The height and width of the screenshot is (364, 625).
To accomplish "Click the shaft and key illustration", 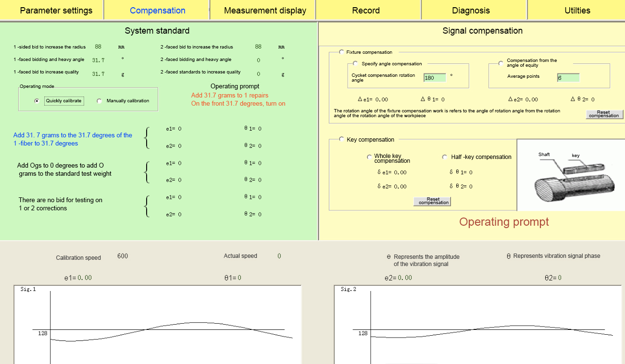I will click(x=571, y=175).
